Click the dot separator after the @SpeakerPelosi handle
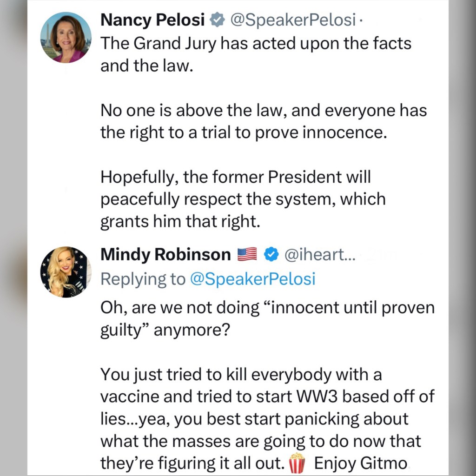Screen dimensions: 476x476 click(x=362, y=20)
